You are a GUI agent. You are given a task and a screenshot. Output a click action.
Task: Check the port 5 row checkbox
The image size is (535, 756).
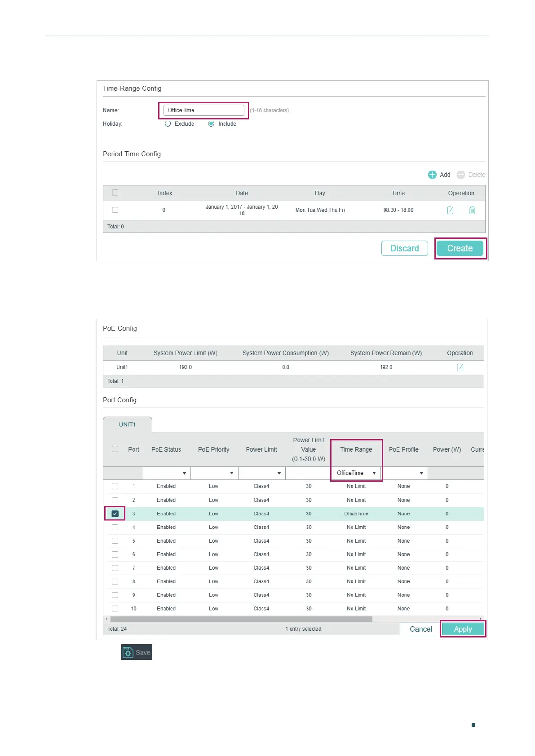[x=115, y=541]
